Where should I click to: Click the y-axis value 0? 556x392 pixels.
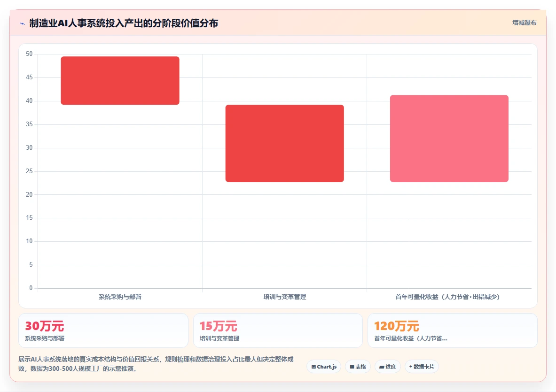(x=31, y=288)
